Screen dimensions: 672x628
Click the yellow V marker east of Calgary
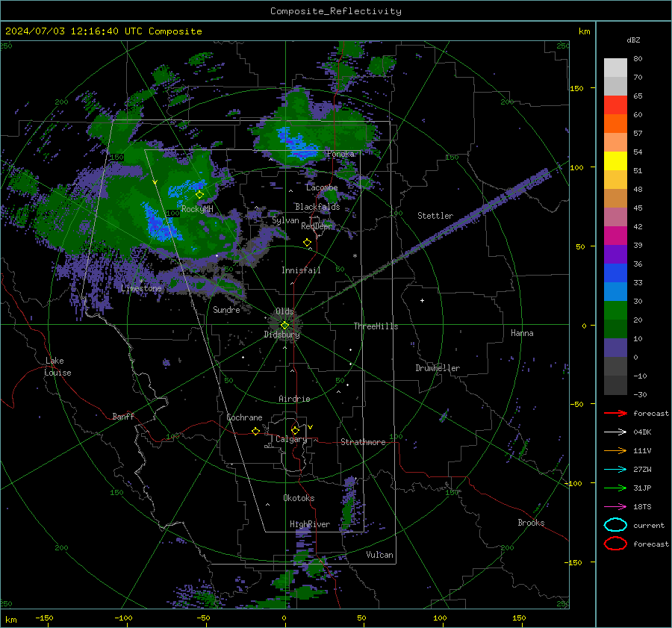311,427
